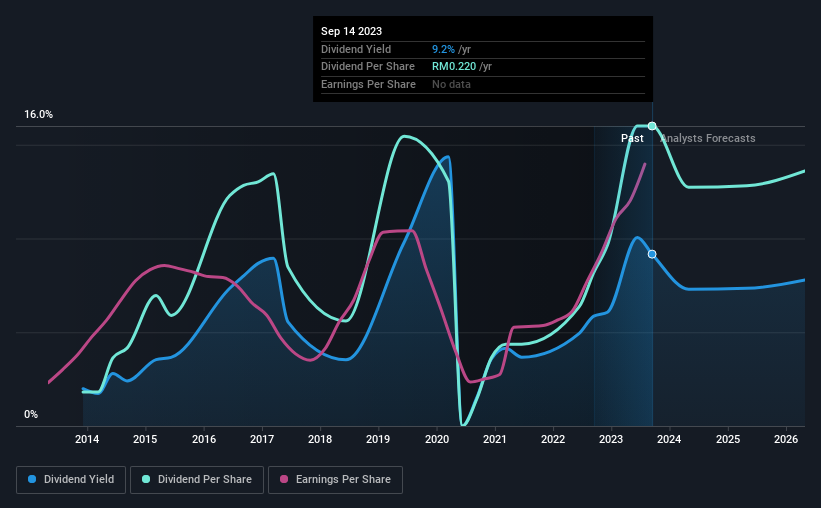Toggle the Dividend Yield legend button
Image resolution: width=821 pixels, height=508 pixels.
tap(71, 480)
